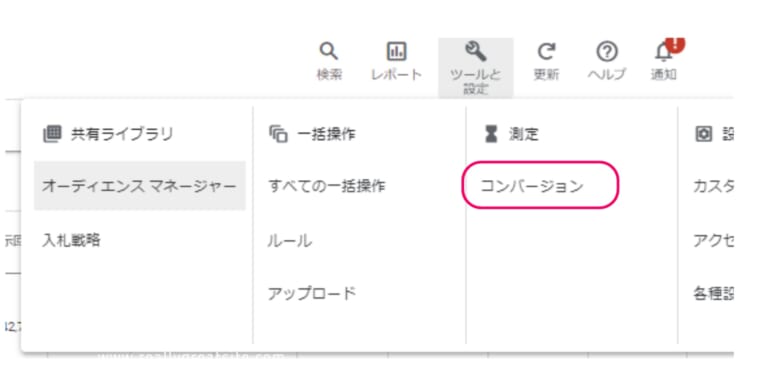Image resolution: width=768 pixels, height=384 pixels.
Task: Open コンバージョン under 測定
Action: [532, 186]
